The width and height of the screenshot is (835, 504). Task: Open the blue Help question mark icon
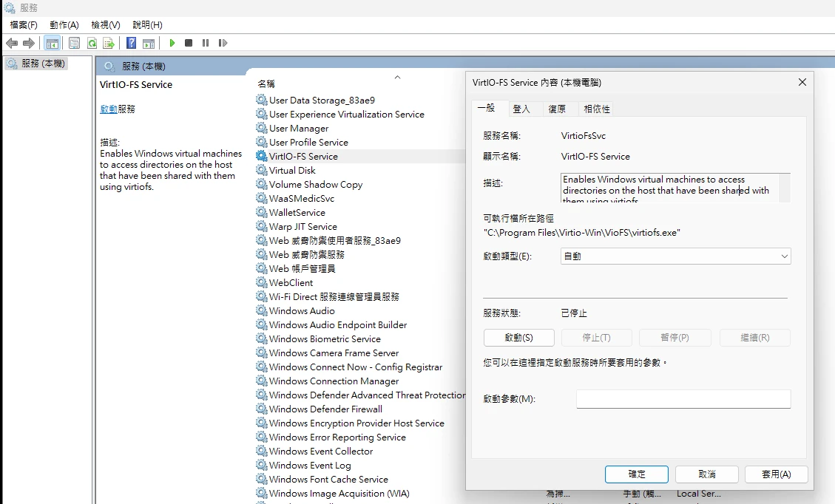(x=131, y=44)
